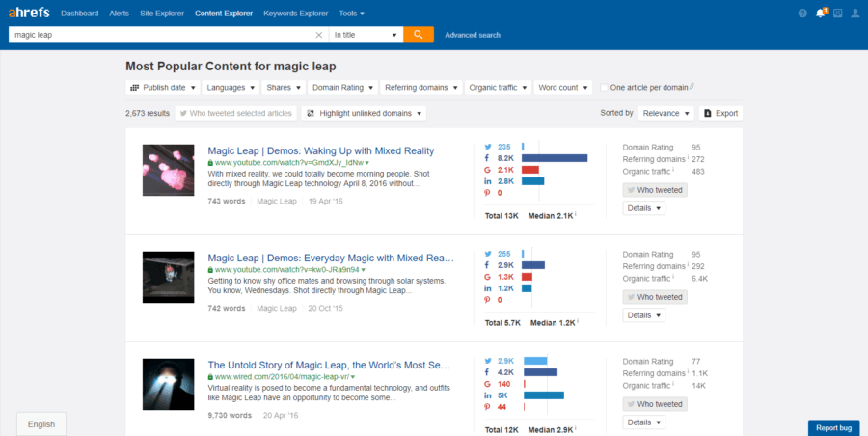Screen dimensions: 868x436
Task: Click Who tweeted for Everyday Magic result
Action: 655,297
